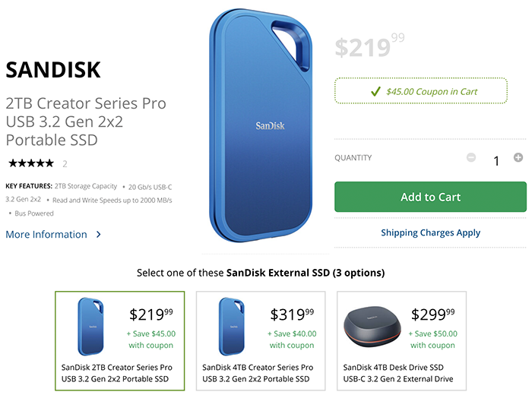Expand the chevron next to More Information
This screenshot has width=532, height=395.
pos(98,234)
